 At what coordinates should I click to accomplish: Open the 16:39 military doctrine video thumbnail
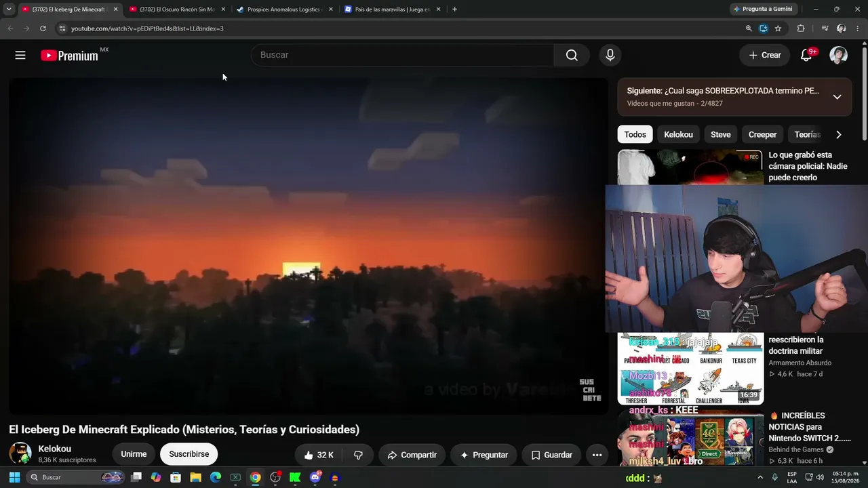[690, 369]
